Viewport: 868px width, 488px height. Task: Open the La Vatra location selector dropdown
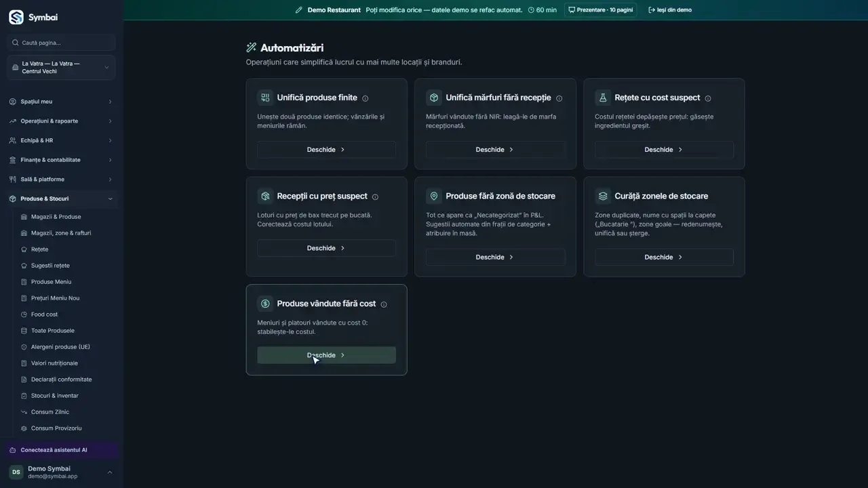coord(61,67)
